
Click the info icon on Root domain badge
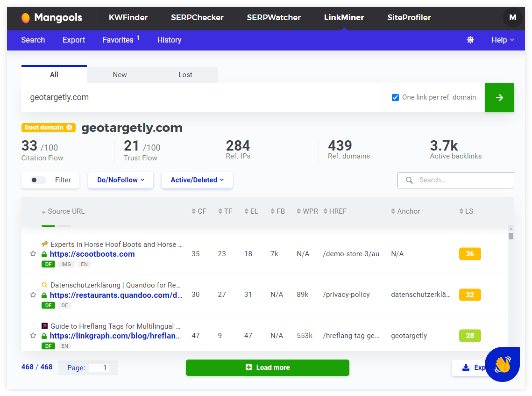click(x=70, y=127)
